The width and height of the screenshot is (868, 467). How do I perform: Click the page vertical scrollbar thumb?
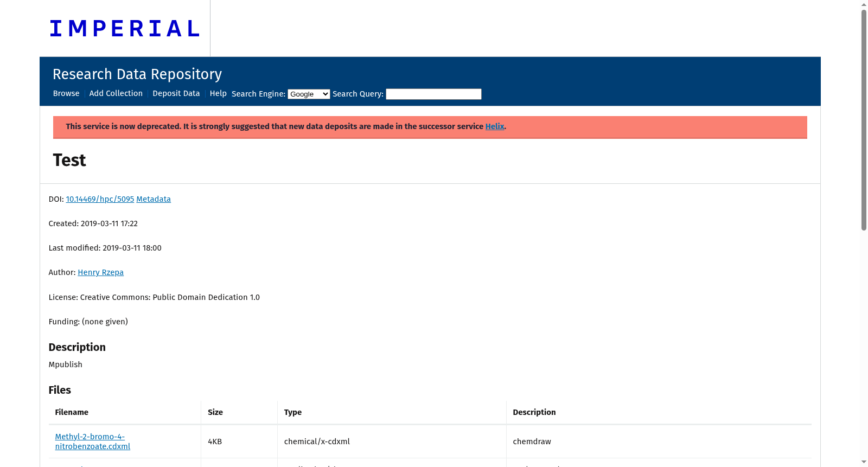(x=864, y=119)
